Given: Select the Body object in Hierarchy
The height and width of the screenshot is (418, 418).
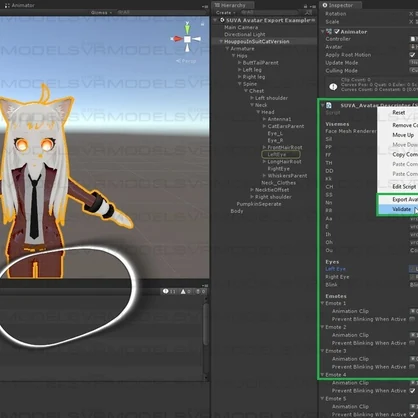Looking at the screenshot, I should (237, 211).
